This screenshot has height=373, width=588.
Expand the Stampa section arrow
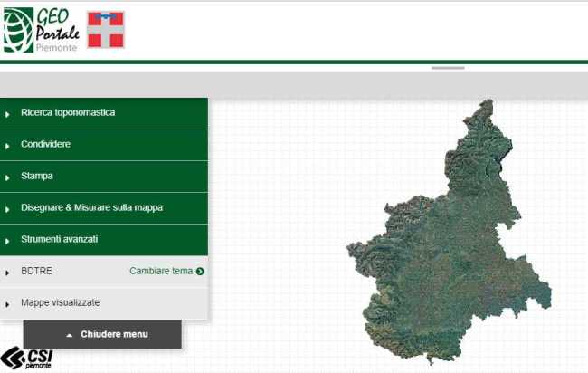(x=8, y=177)
